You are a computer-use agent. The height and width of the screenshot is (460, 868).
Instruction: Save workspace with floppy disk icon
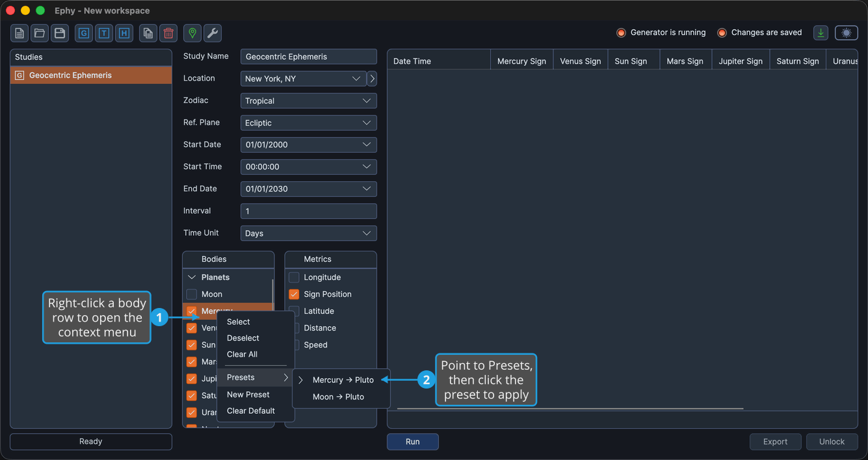click(x=60, y=33)
